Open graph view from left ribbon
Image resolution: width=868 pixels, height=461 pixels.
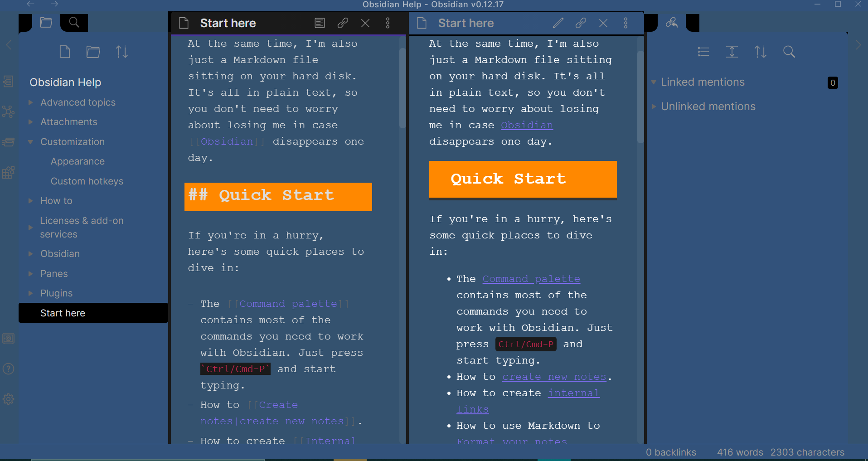8,112
